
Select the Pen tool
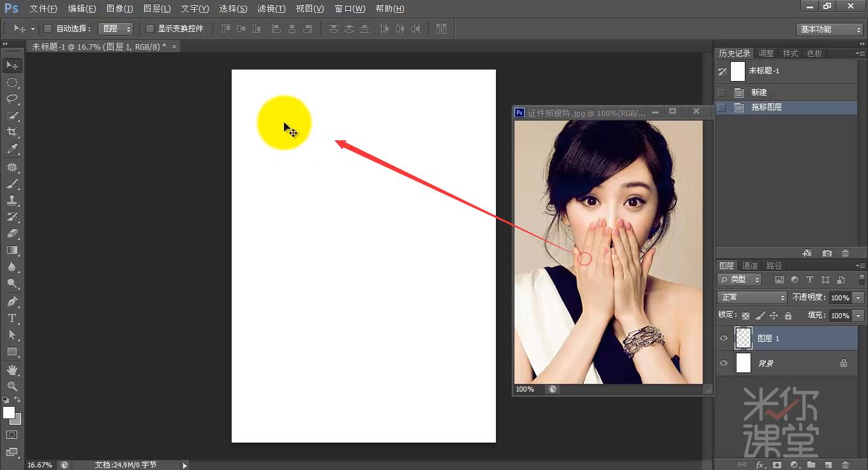click(x=11, y=301)
